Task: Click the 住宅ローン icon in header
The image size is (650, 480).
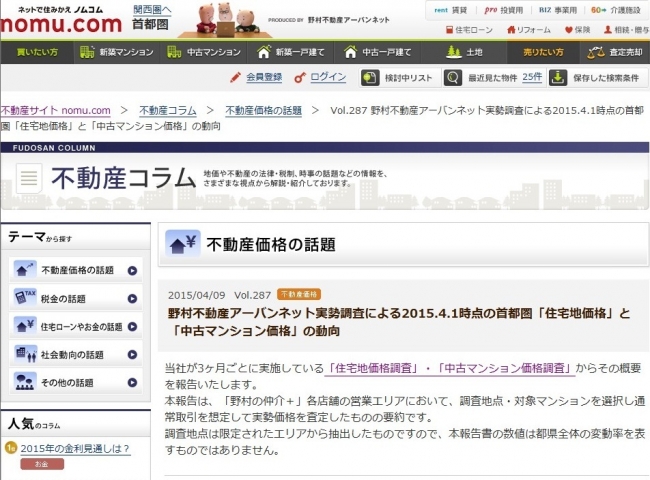Action: click(x=449, y=30)
